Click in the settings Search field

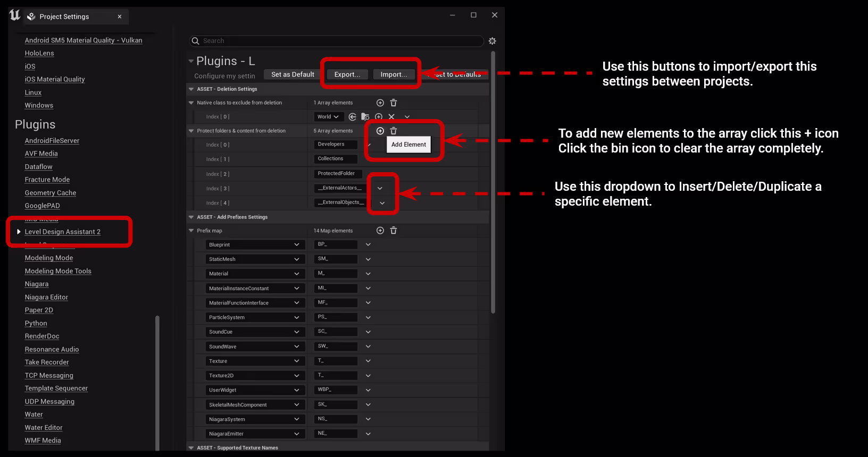tap(337, 41)
